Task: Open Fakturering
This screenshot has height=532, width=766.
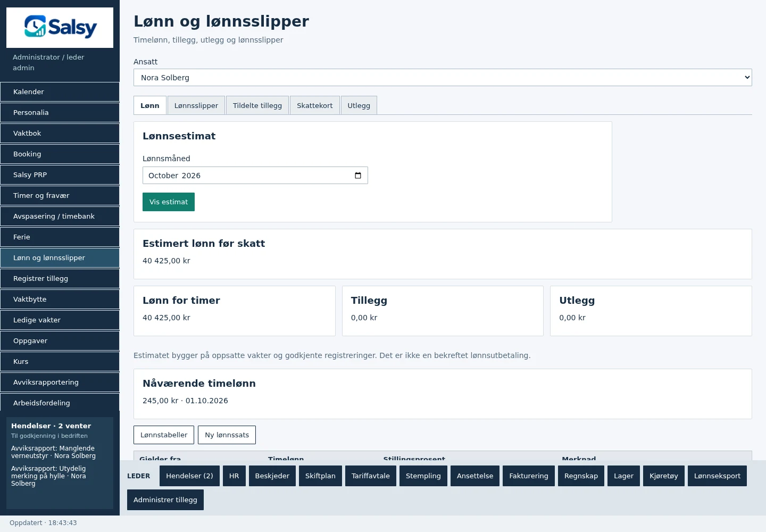Action: [x=529, y=476]
